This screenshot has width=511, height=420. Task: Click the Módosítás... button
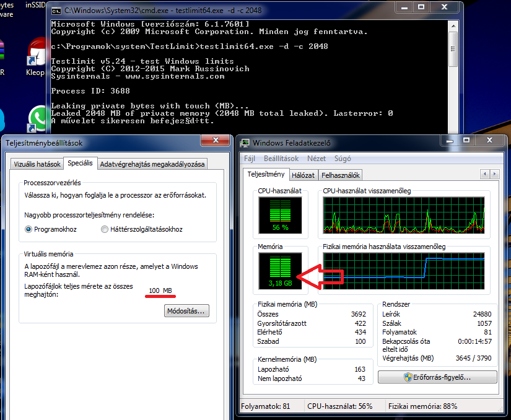click(186, 311)
